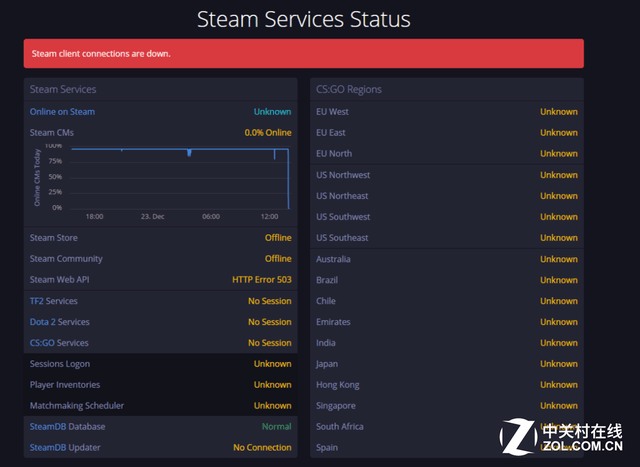
Task: Click the Steam Store row label
Action: click(53, 238)
